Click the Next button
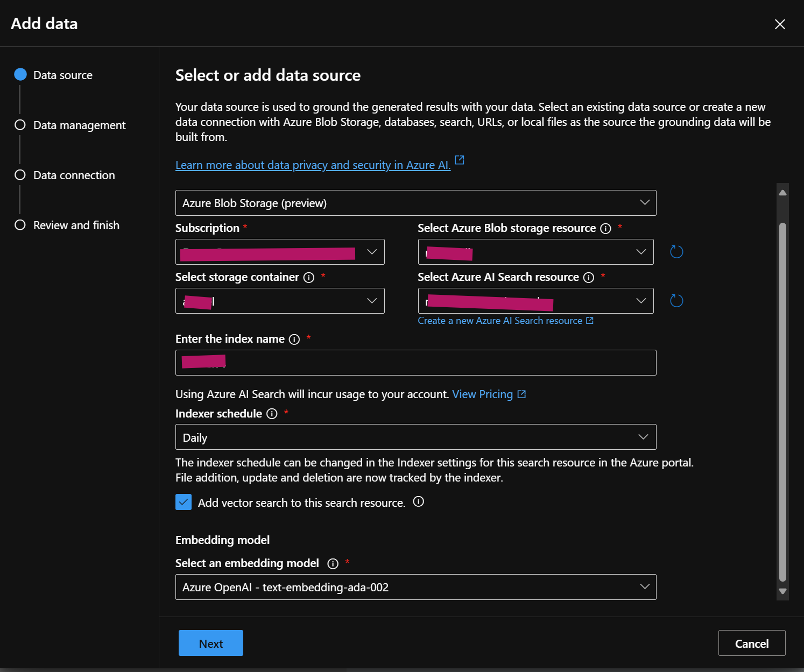The image size is (804, 672). (211, 643)
